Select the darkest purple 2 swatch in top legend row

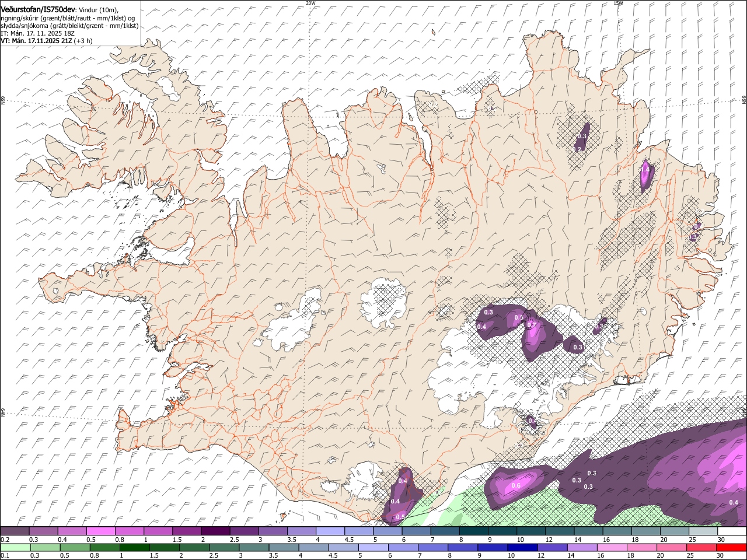coord(215,531)
